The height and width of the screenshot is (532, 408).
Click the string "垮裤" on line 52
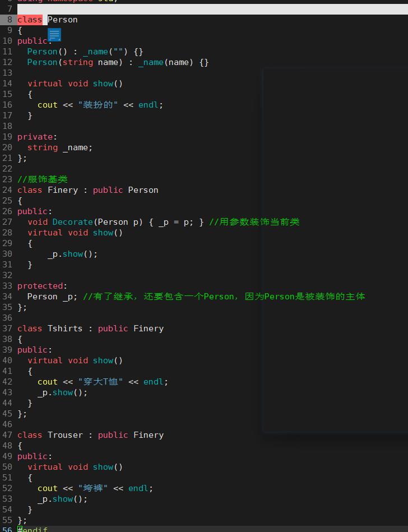(93, 488)
